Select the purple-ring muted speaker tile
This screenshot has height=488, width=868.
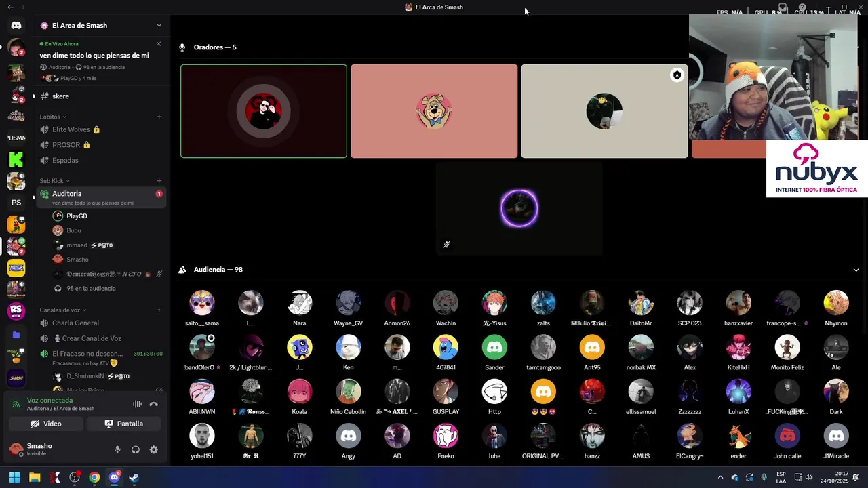(519, 209)
